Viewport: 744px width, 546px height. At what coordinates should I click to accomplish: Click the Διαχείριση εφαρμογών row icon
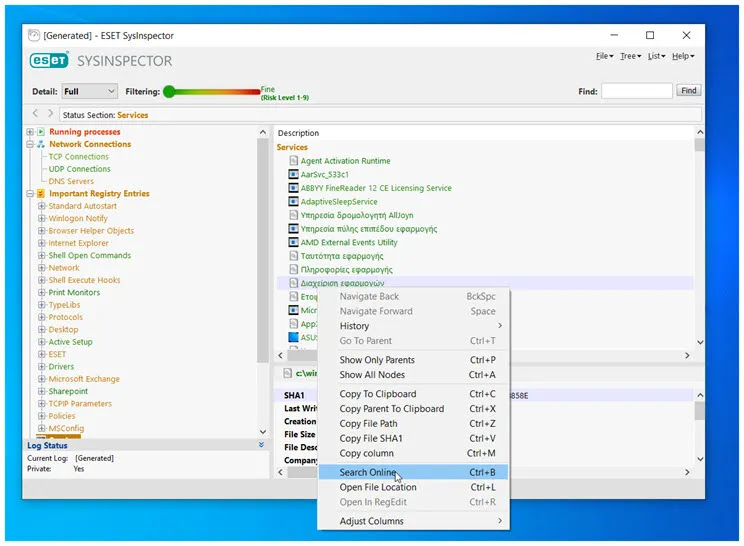[x=294, y=283]
